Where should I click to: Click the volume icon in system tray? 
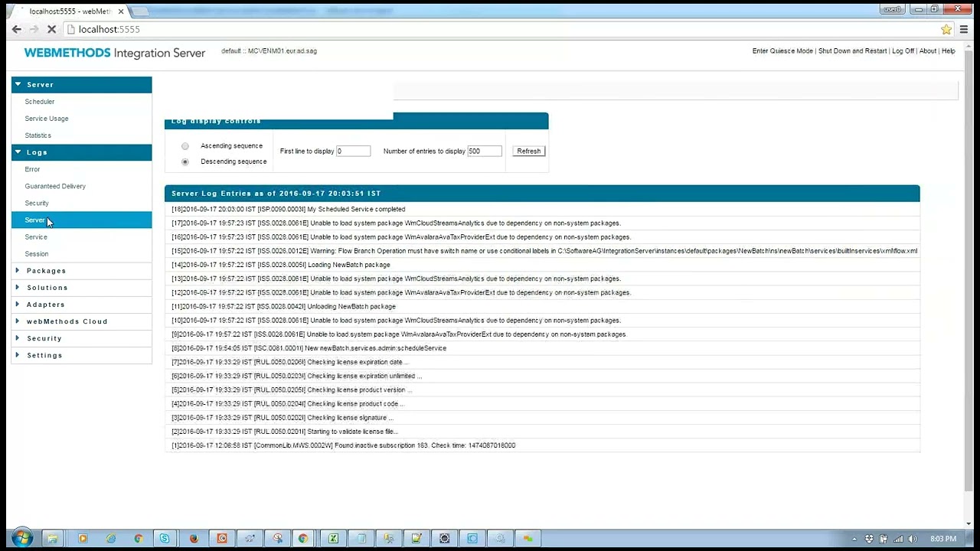(912, 539)
